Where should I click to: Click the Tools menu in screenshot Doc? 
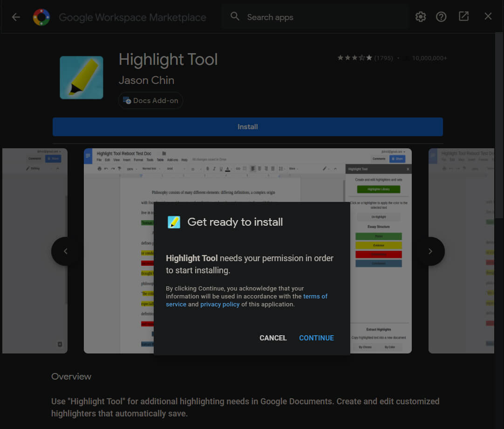[x=150, y=159]
